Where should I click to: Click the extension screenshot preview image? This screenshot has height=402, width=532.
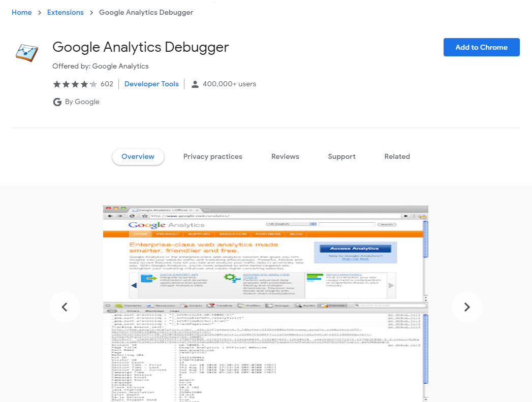pos(266,304)
